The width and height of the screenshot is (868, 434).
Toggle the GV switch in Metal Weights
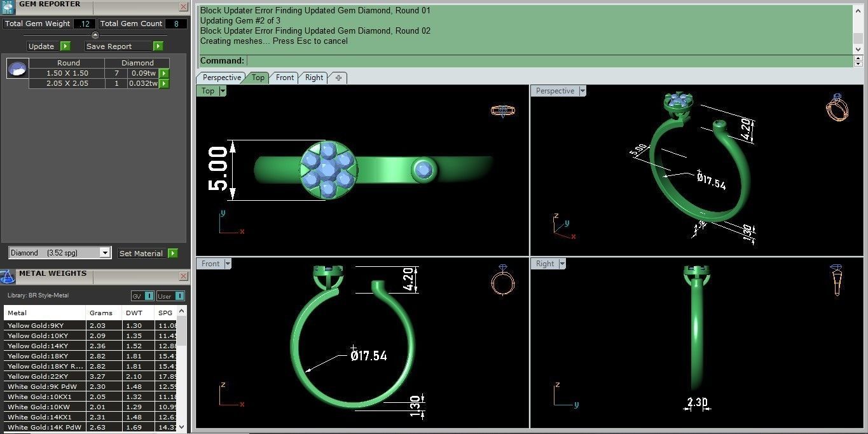(x=142, y=296)
